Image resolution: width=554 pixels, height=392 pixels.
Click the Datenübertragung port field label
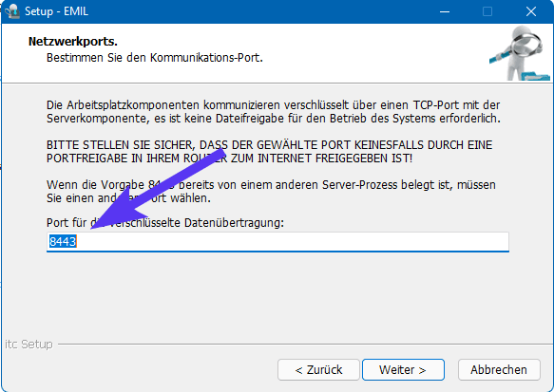pyautogui.click(x=165, y=223)
